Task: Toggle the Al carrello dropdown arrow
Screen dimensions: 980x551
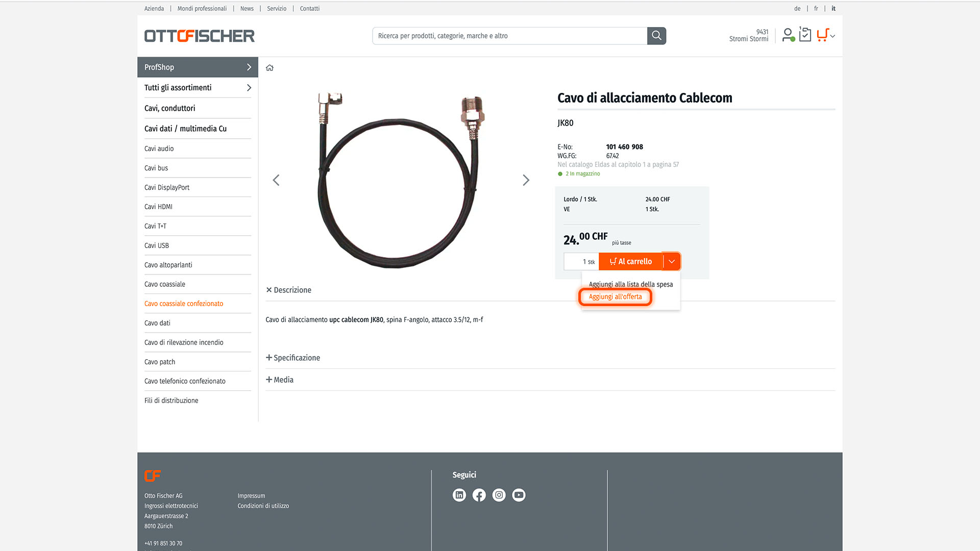Action: [672, 261]
